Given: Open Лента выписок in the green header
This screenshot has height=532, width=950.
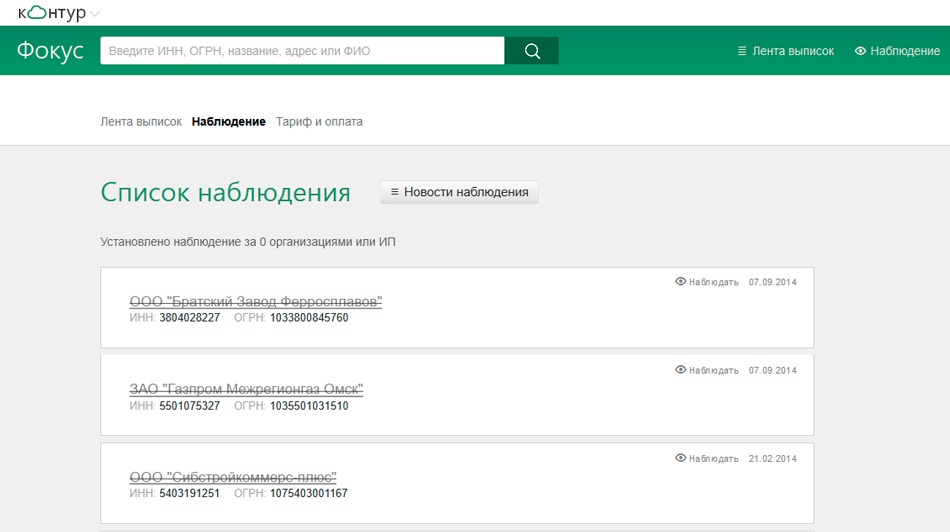Looking at the screenshot, I should pyautogui.click(x=786, y=51).
